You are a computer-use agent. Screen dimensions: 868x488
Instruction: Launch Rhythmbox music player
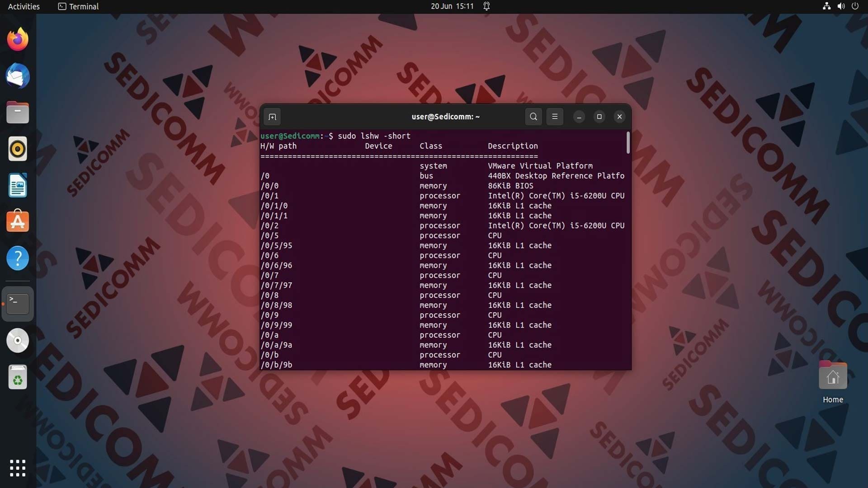coord(18,149)
